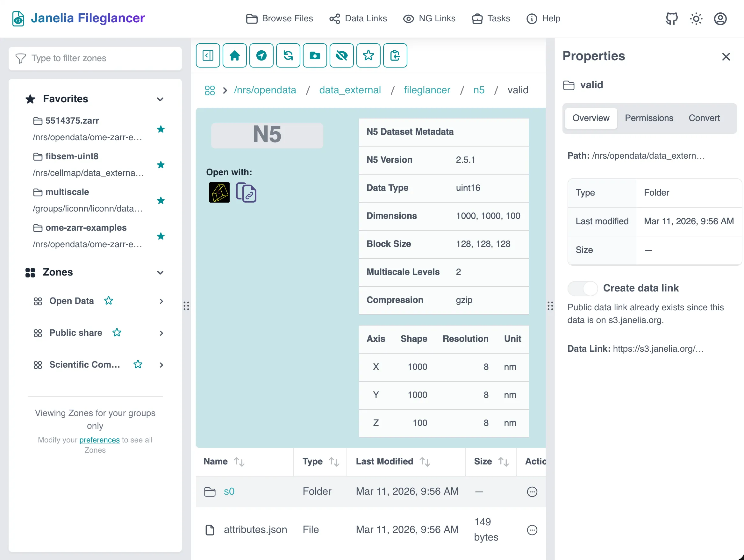Open the preferences link for Zones
744x560 pixels.
[99, 440]
